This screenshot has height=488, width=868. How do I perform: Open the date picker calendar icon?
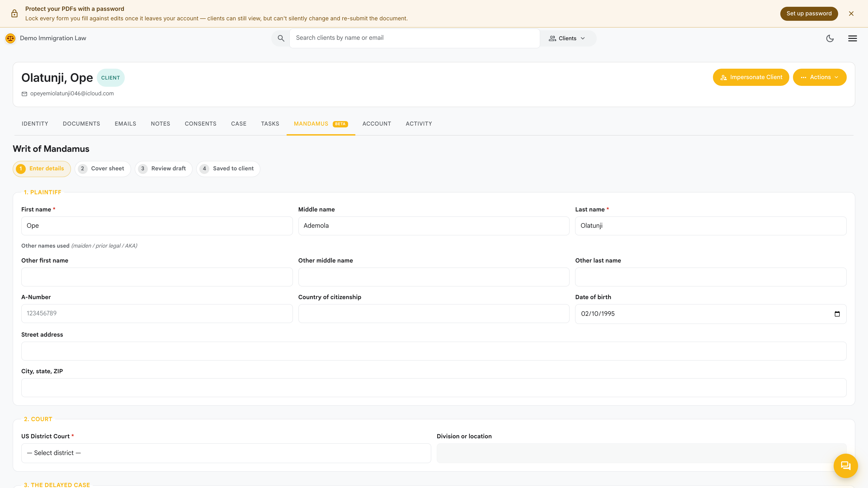point(837,314)
